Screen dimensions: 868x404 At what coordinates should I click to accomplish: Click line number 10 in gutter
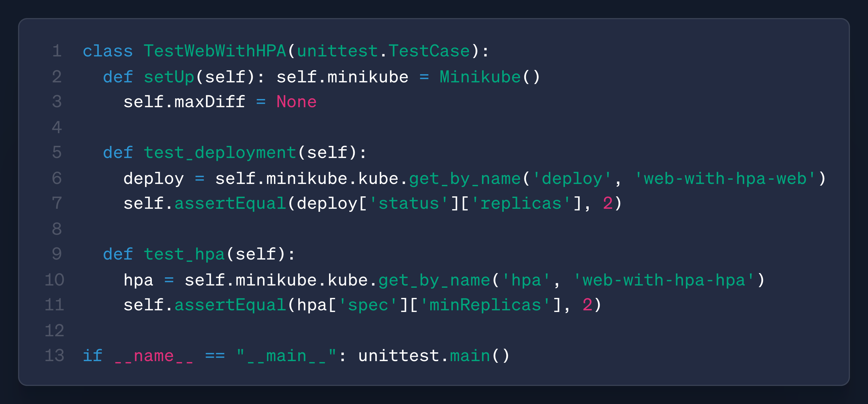(54, 280)
